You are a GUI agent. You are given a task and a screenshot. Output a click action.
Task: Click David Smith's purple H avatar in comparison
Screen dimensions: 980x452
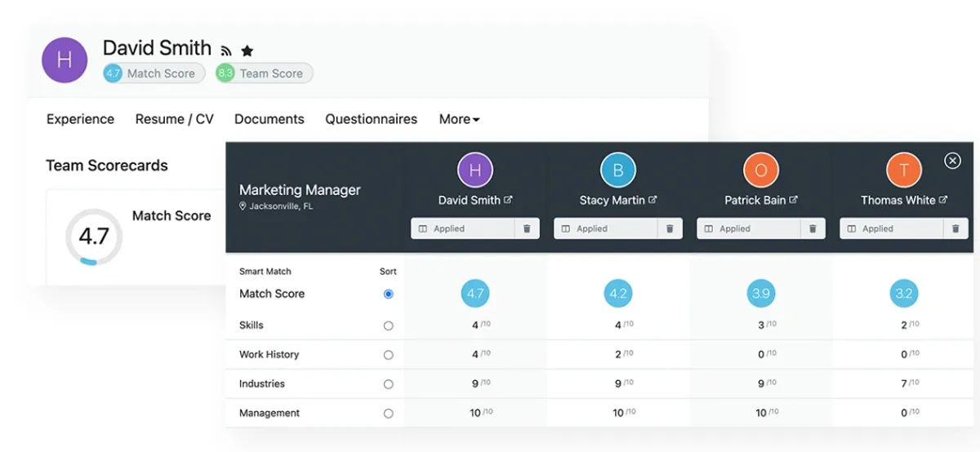475,171
